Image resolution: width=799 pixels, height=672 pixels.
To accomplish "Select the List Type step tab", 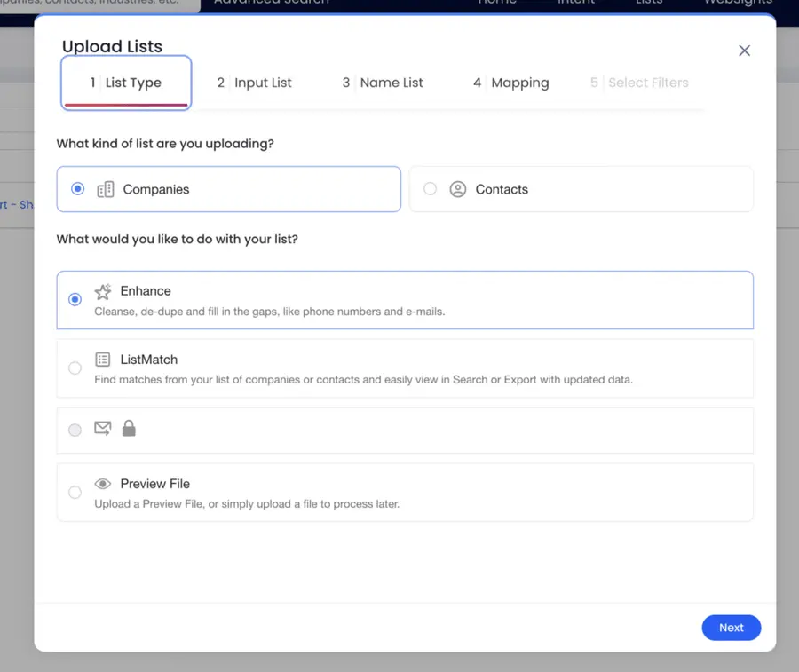I will click(126, 83).
